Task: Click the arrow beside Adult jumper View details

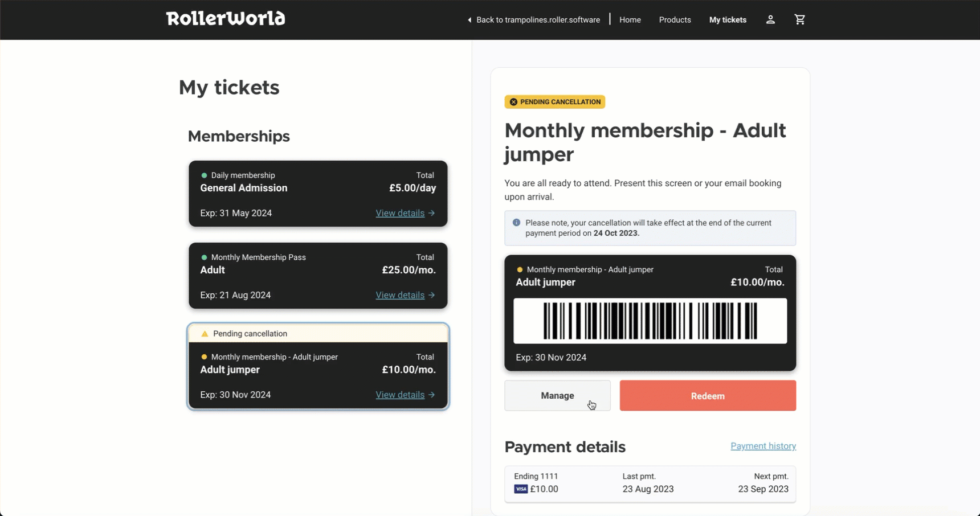Action: [x=431, y=395]
